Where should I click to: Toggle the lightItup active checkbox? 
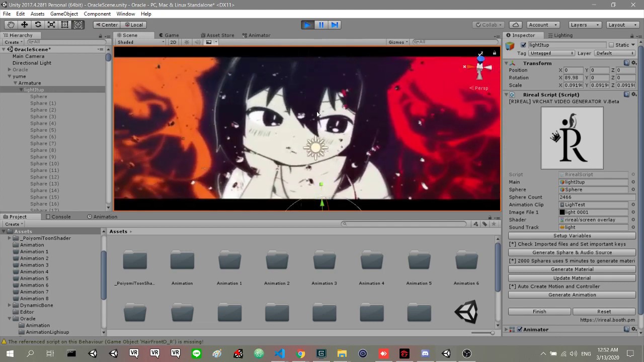pos(523,45)
